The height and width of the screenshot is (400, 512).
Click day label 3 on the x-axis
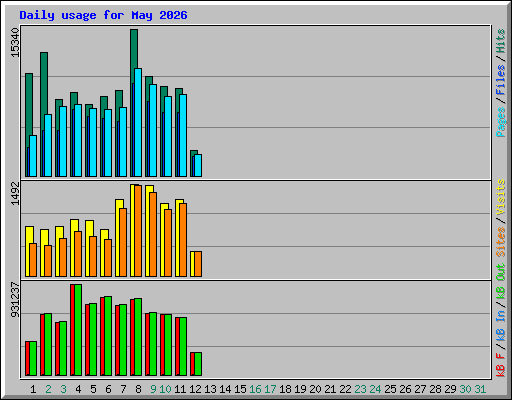pyautogui.click(x=63, y=389)
